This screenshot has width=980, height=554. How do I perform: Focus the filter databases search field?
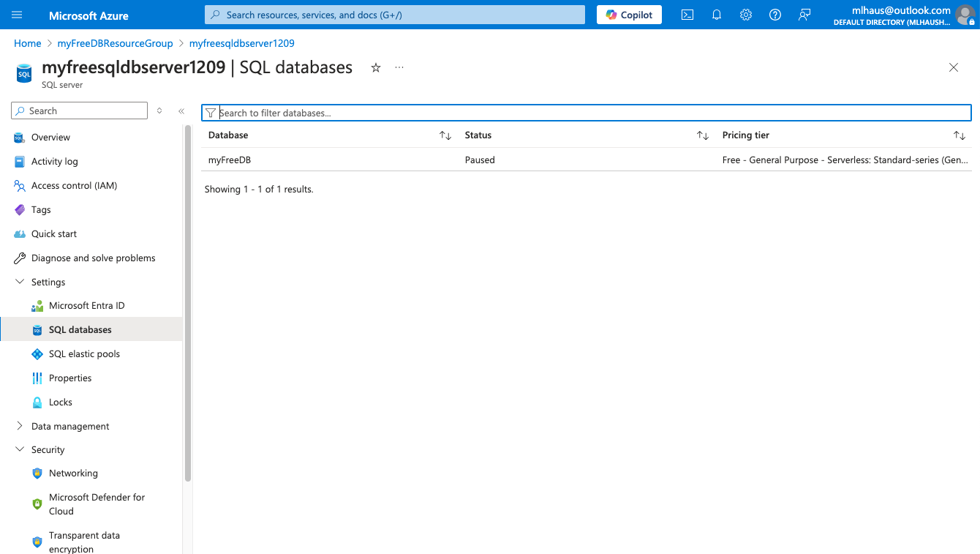point(587,113)
